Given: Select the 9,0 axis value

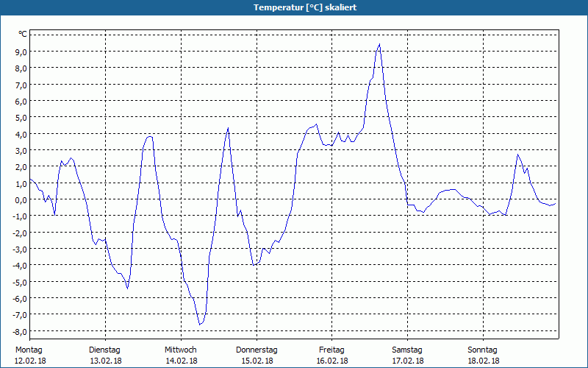Looking at the screenshot, I should (21, 52).
